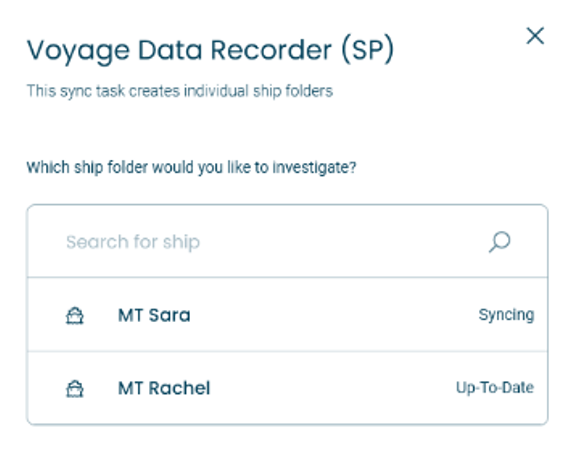Select the MT Rachel ship folder

[287, 388]
